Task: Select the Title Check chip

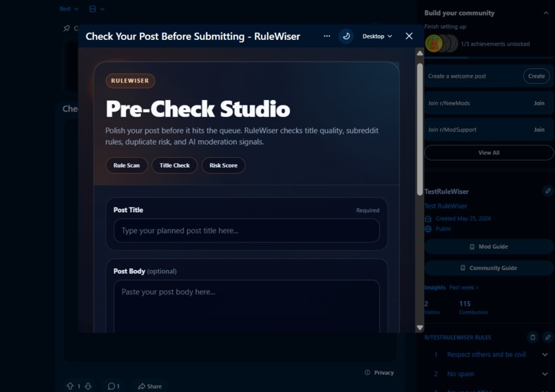Action: click(174, 165)
